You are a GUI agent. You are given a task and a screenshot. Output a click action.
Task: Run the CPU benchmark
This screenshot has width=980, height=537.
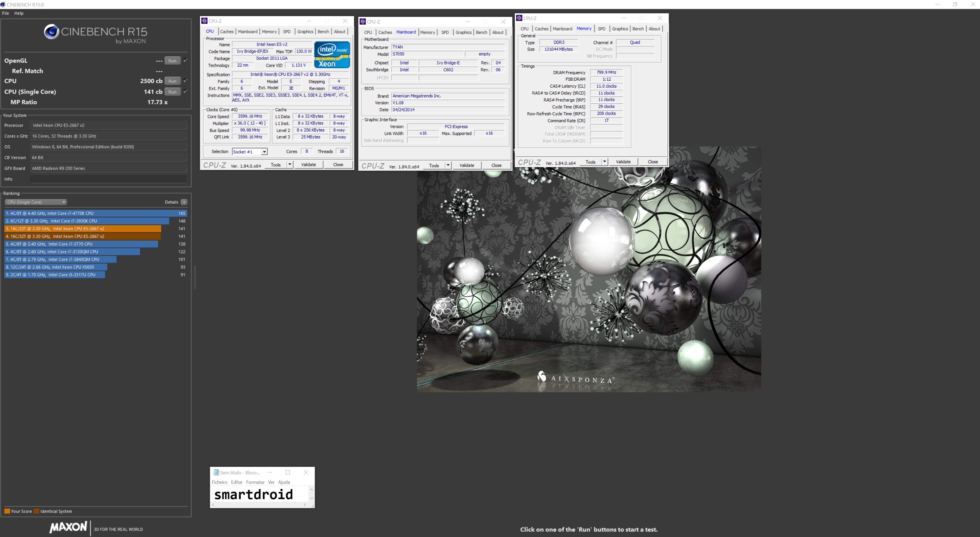click(x=172, y=81)
